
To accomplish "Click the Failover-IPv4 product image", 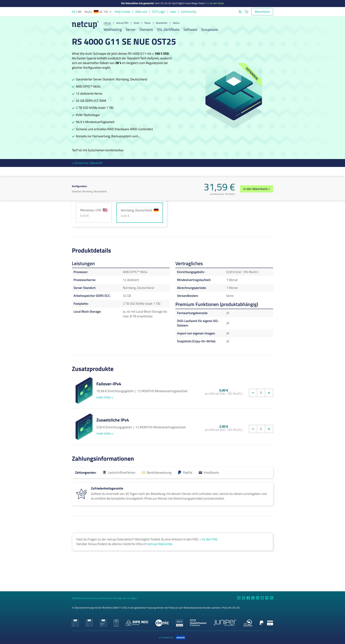I will coord(84,390).
